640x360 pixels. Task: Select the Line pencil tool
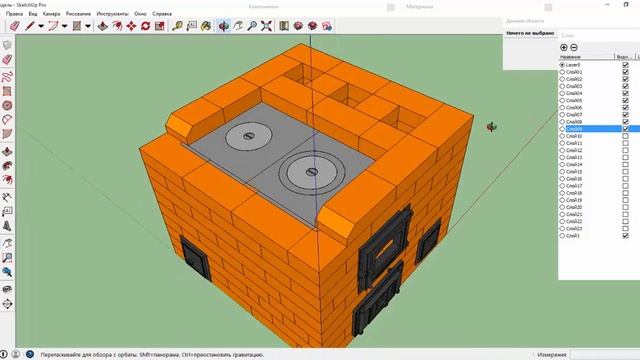click(x=30, y=26)
